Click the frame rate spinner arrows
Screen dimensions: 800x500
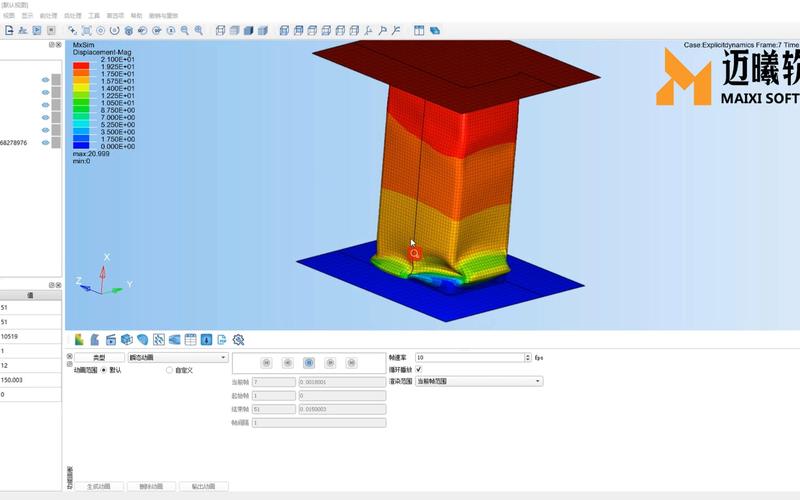point(528,358)
